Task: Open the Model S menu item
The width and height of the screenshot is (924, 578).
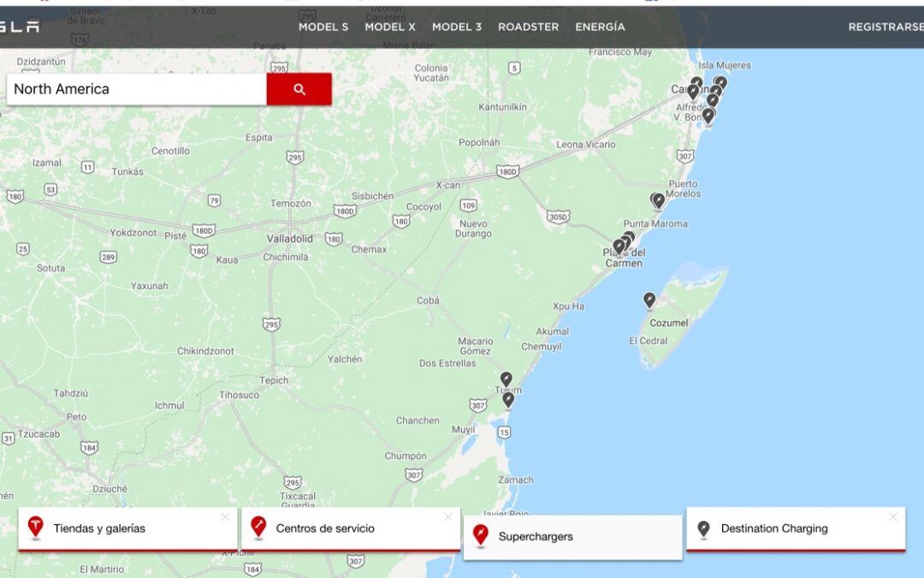Action: pyautogui.click(x=323, y=27)
